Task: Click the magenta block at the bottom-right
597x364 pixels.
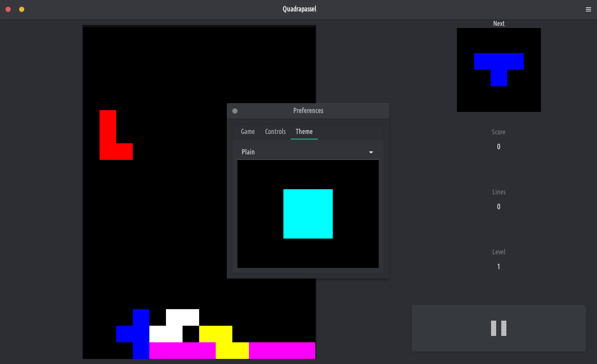Action: pyautogui.click(x=282, y=350)
